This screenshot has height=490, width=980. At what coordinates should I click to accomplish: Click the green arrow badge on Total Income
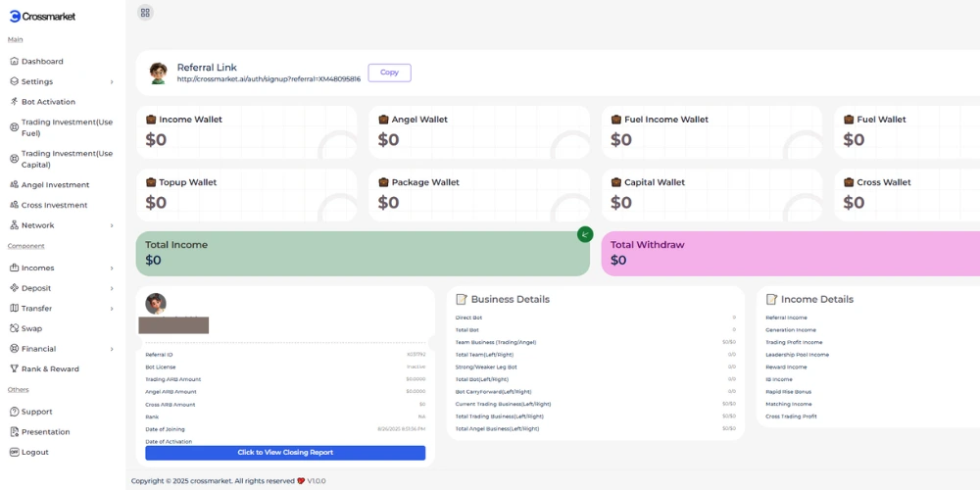pos(585,235)
